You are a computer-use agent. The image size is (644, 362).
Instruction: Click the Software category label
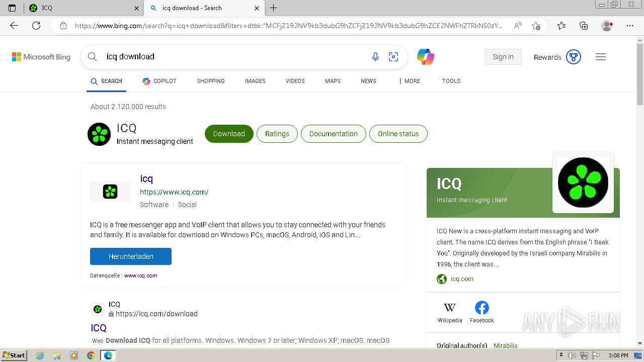(x=154, y=205)
